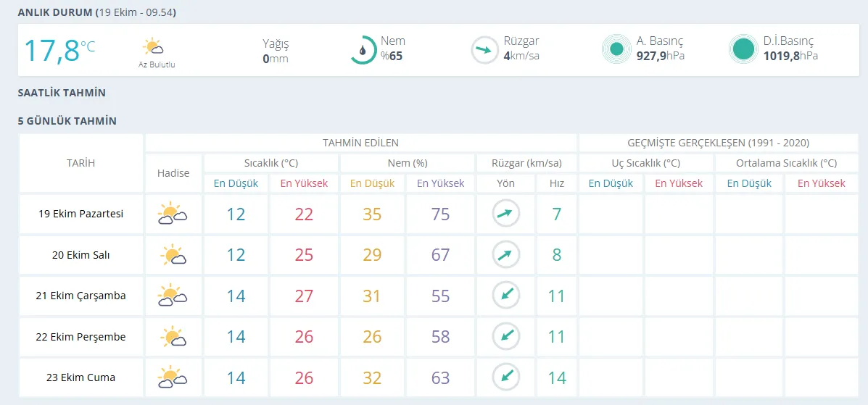
Task: Click maximum humidity 55 for 21 Ekim
Action: (441, 296)
